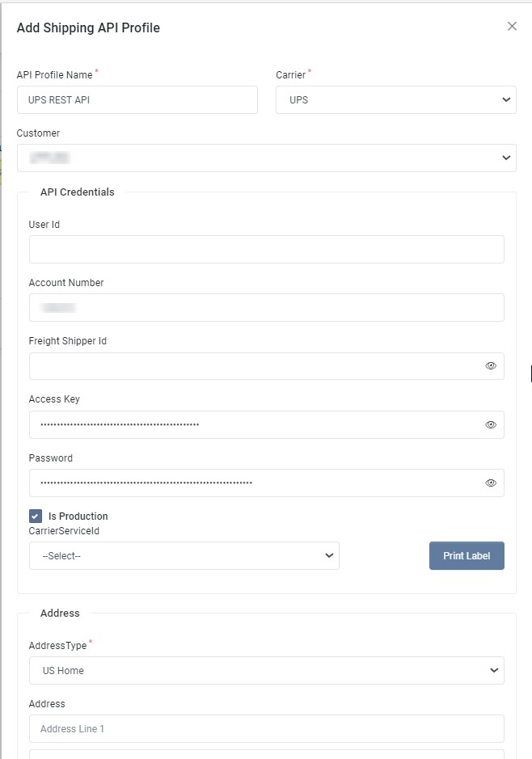Screen dimensions: 532x759
Task: Reveal the Password field value
Action: click(x=491, y=483)
